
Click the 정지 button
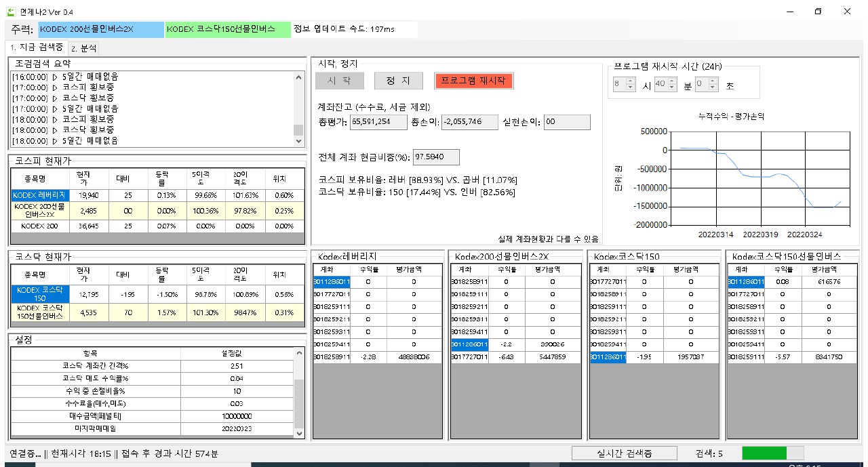pyautogui.click(x=399, y=81)
